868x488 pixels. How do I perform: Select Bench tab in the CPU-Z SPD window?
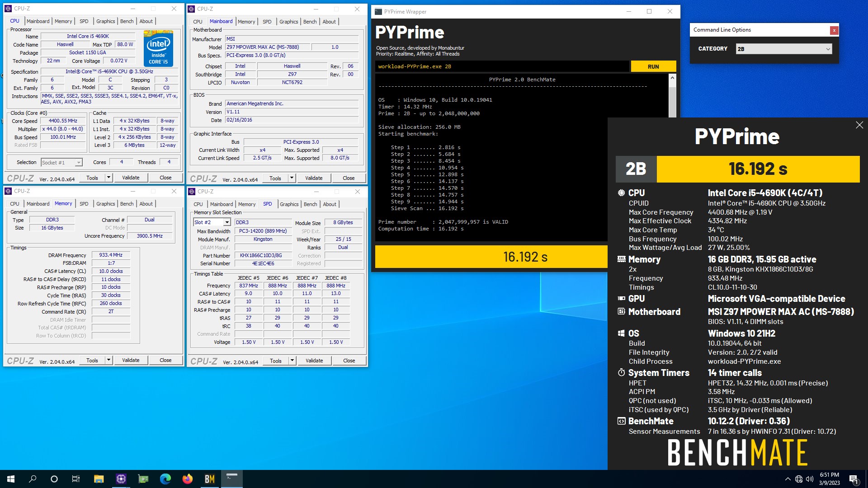point(310,204)
